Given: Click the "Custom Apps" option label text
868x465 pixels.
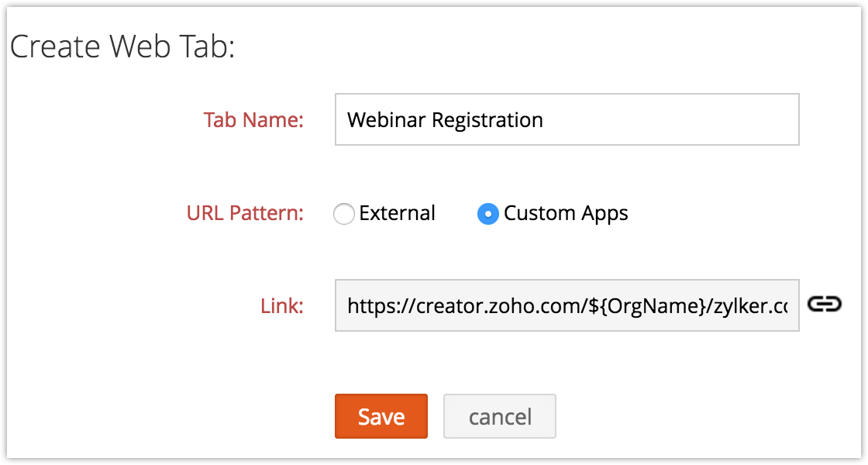Looking at the screenshot, I should [x=566, y=213].
